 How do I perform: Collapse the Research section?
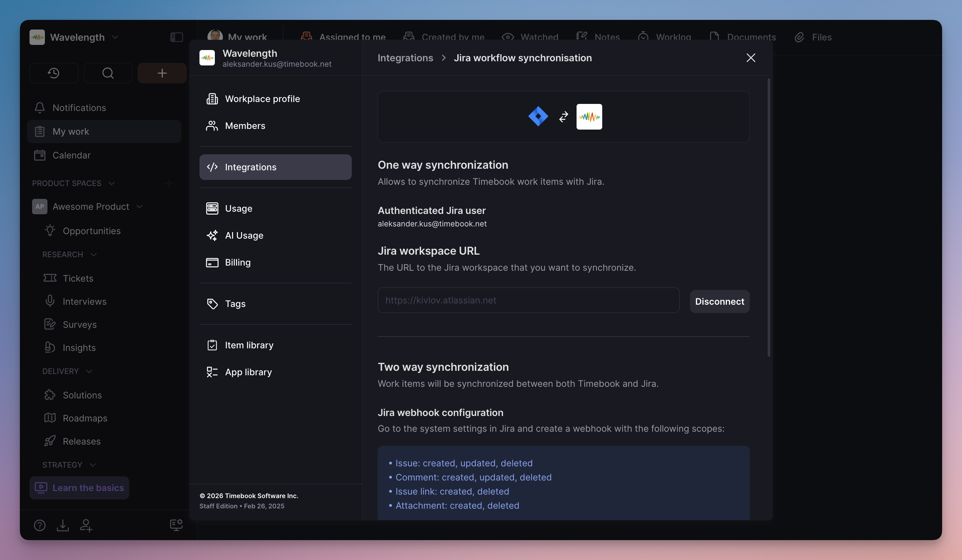(x=94, y=255)
